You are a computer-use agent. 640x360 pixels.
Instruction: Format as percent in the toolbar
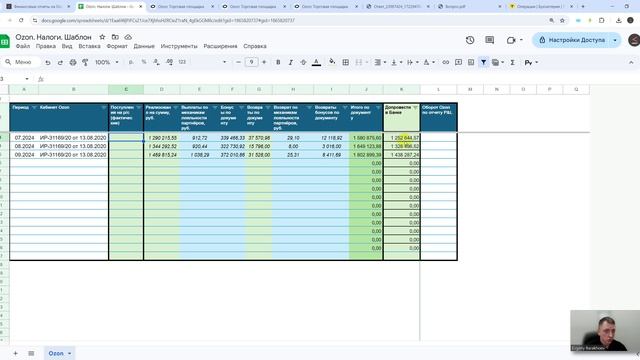144,62
